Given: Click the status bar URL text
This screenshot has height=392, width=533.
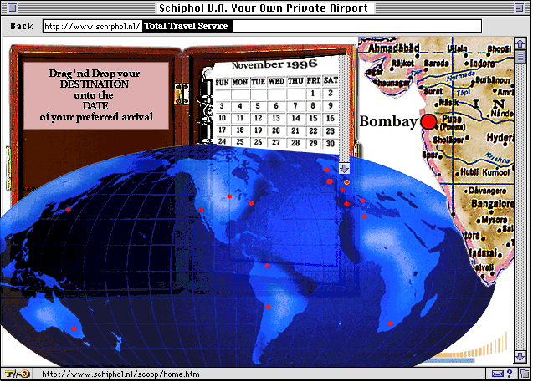Looking at the screenshot, I should click(x=120, y=374).
